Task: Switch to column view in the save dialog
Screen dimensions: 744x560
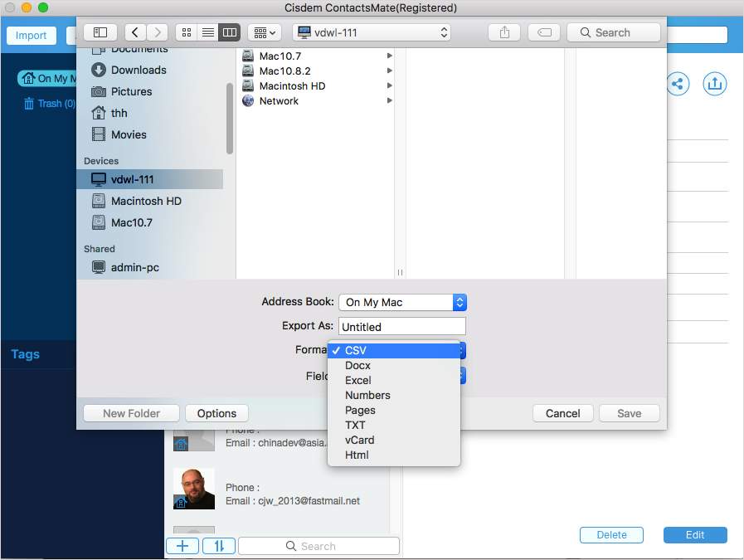Action: (230, 32)
